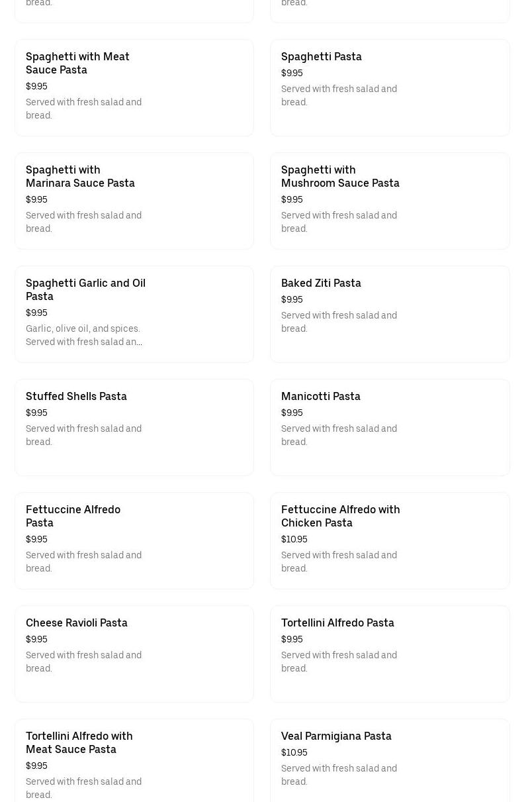Click the truncated Garlic, olive oil description
This screenshot has height=802, width=532.
tap(84, 336)
